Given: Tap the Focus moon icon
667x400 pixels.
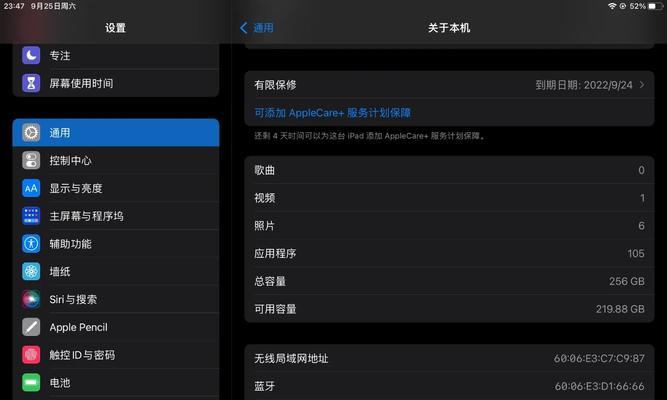Looking at the screenshot, I should (31, 55).
